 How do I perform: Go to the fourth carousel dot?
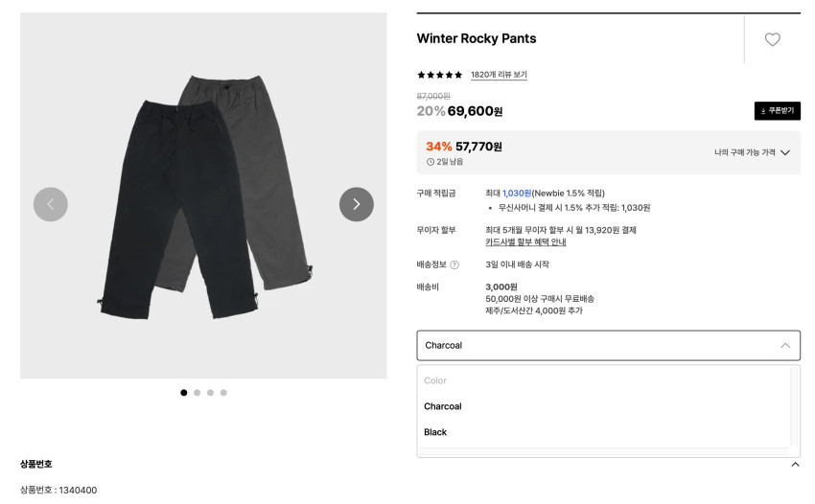[223, 392]
